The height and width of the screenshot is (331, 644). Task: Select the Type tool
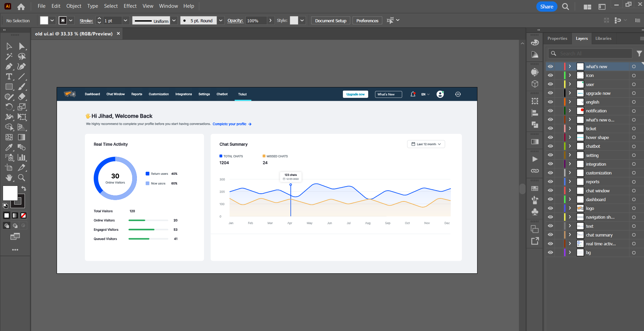pos(9,77)
